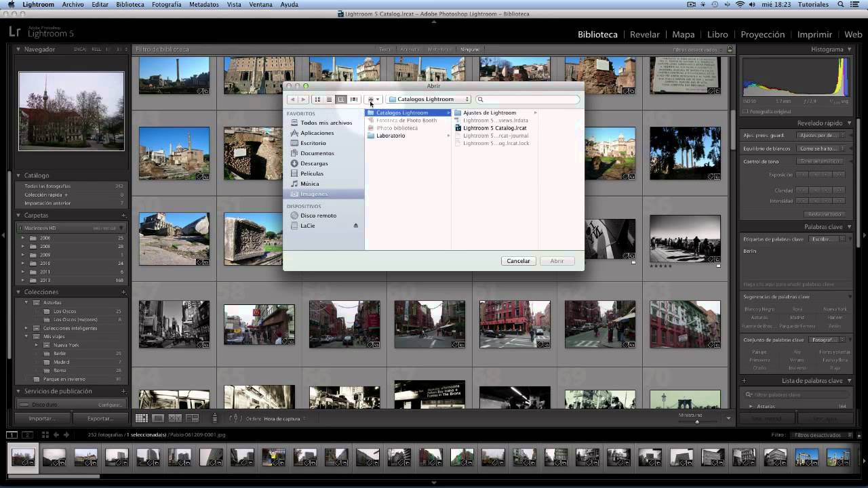The width and height of the screenshot is (868, 488).
Task: Click back arrow in Abrir dialog
Action: coord(293,100)
